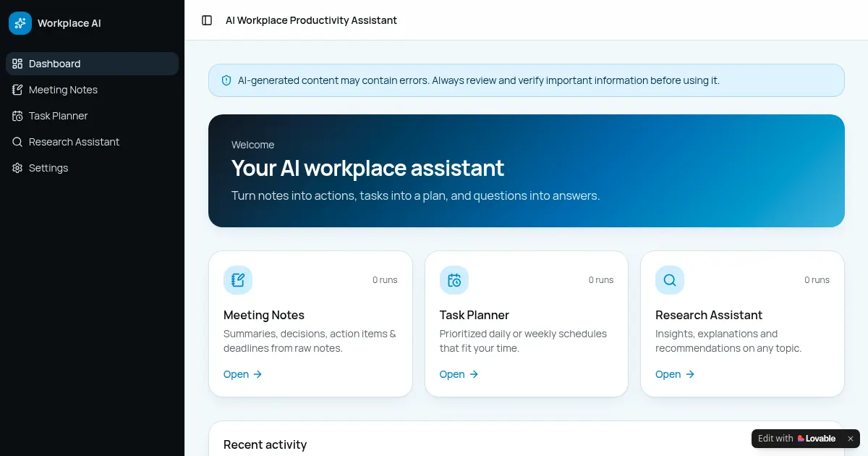The image size is (868, 456).
Task: Dismiss the Edit with Lovable badge
Action: click(x=851, y=439)
